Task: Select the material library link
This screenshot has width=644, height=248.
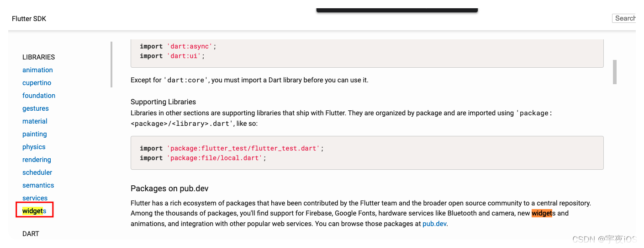Action: point(35,121)
